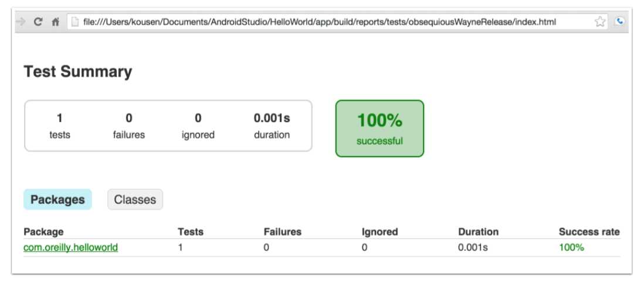Click the green 100% successful box
The height and width of the screenshot is (282, 644).
tap(379, 129)
